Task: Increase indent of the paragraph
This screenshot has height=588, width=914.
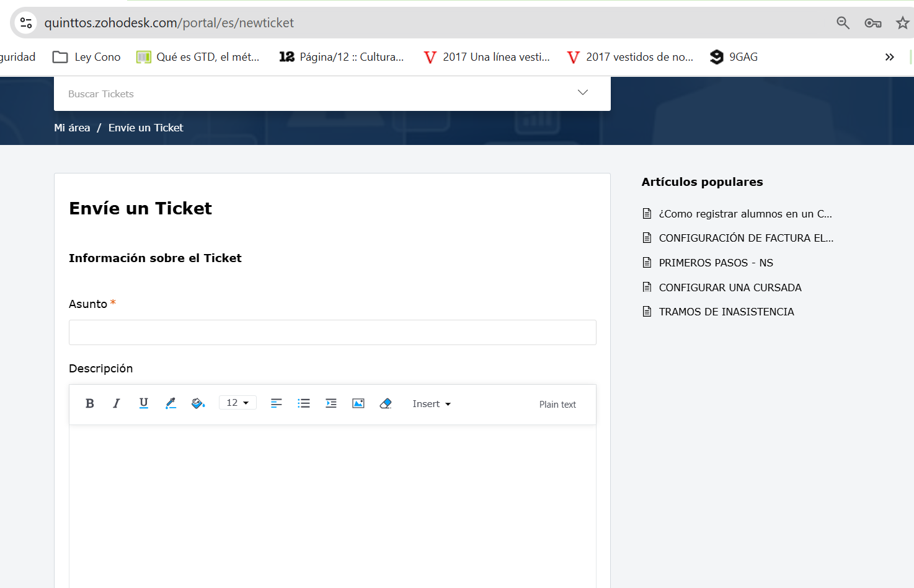Action: pyautogui.click(x=331, y=403)
